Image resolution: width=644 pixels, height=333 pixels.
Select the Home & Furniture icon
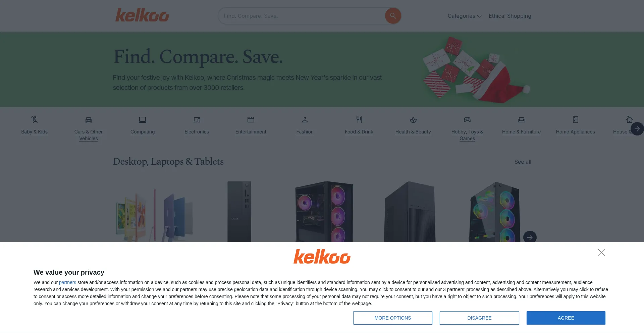pos(521,120)
